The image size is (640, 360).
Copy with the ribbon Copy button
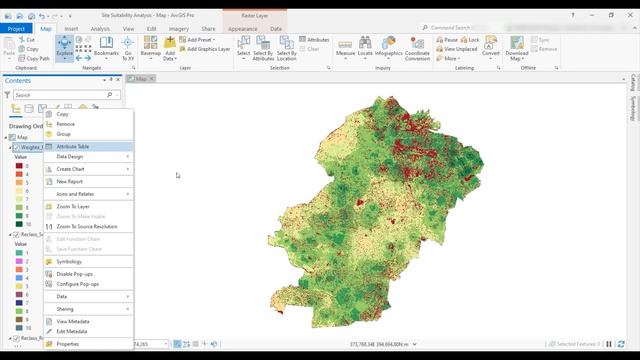coord(28,49)
